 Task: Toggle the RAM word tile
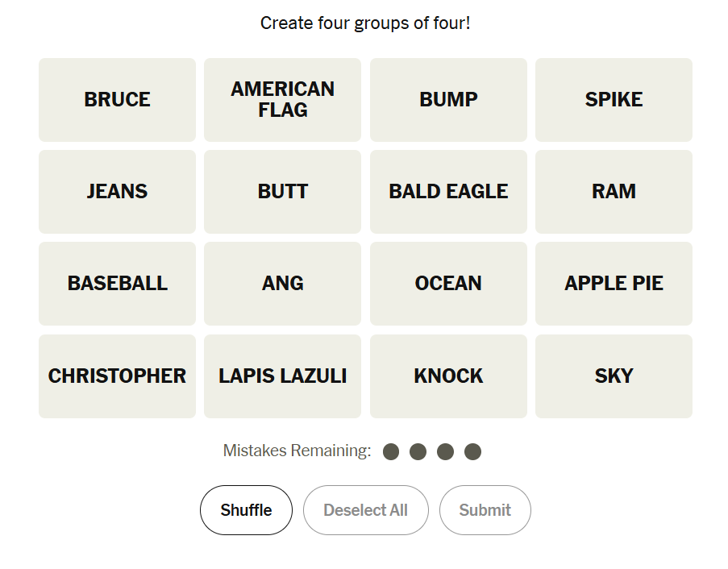click(x=614, y=192)
